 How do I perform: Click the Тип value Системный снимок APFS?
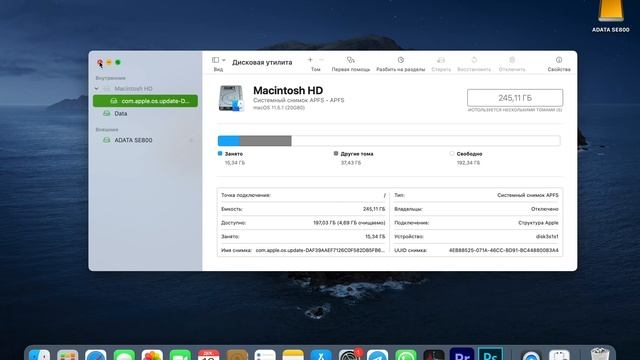coord(527,196)
